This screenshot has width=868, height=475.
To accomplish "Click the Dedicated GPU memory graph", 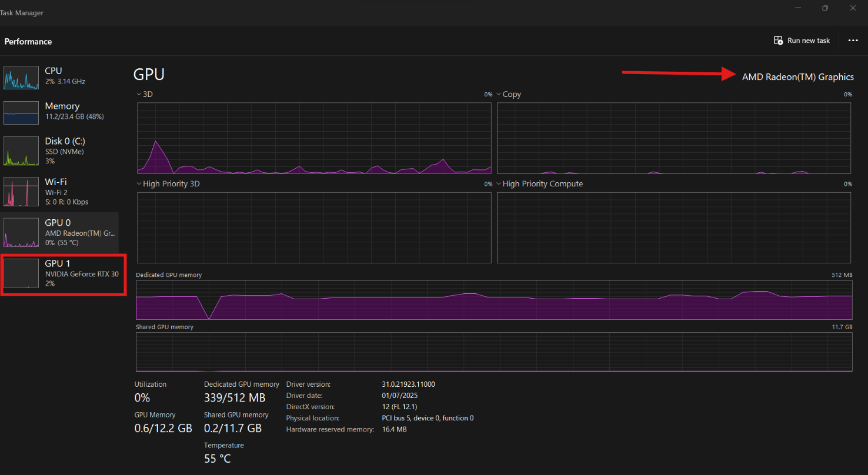I will point(494,300).
